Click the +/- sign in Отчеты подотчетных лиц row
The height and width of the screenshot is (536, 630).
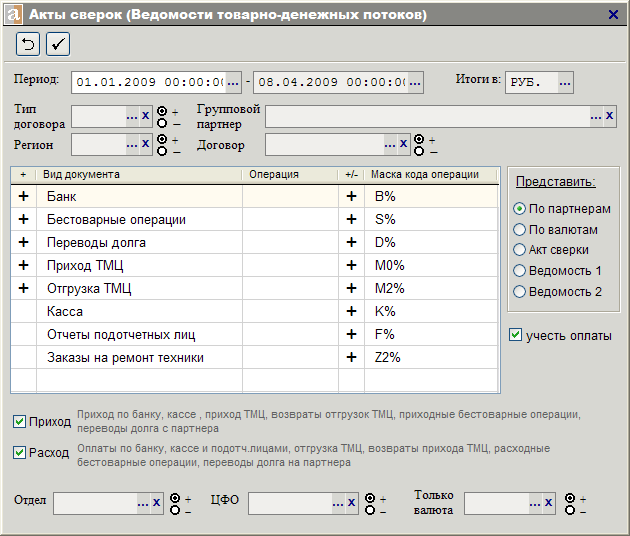pos(352,334)
